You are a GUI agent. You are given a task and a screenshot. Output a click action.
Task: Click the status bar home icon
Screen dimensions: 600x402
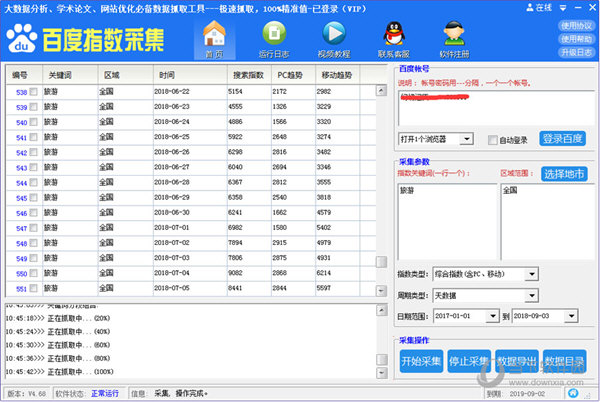tap(573, 393)
